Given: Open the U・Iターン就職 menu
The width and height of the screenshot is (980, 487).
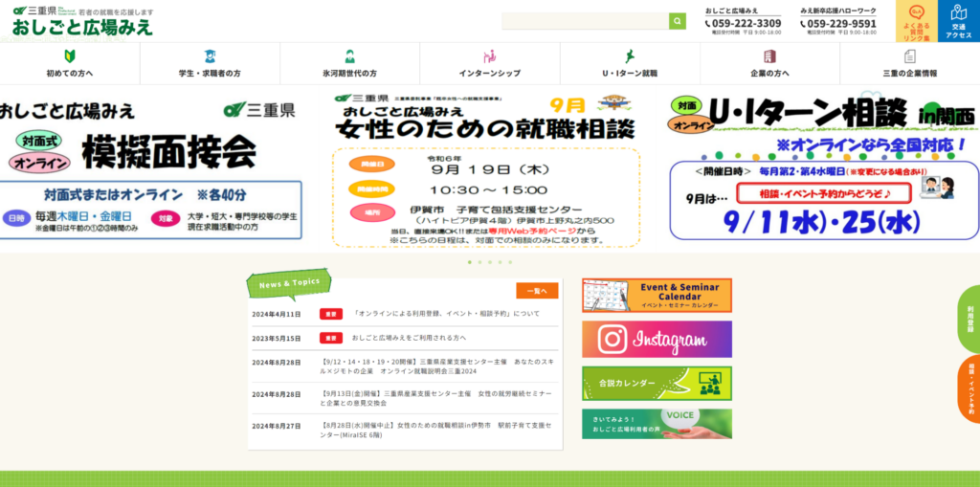Looking at the screenshot, I should click(x=630, y=64).
